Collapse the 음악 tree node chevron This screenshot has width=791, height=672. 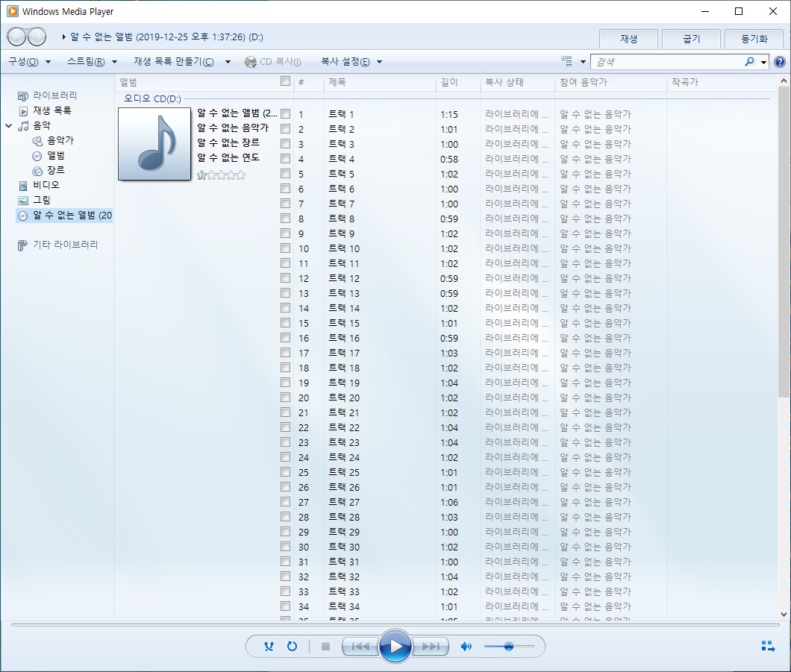point(8,125)
